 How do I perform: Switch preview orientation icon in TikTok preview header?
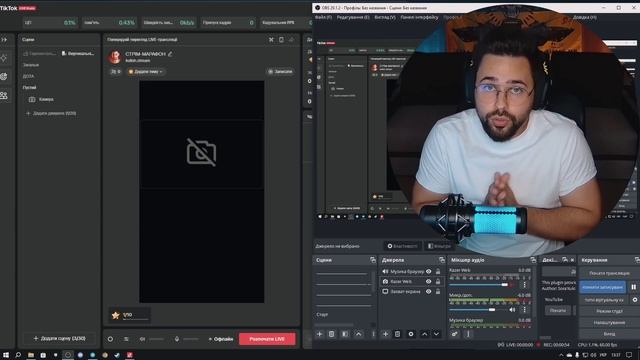pos(281,40)
